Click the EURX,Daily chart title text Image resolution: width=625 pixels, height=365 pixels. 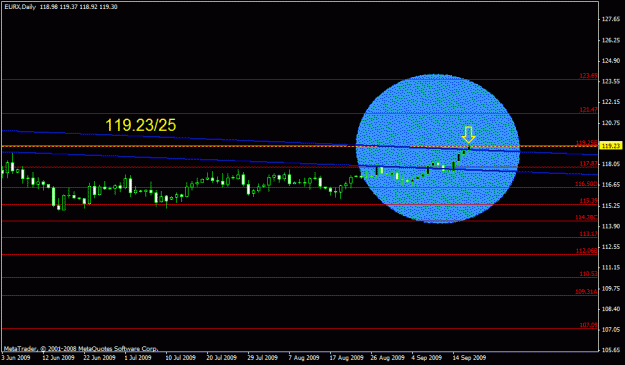point(20,7)
